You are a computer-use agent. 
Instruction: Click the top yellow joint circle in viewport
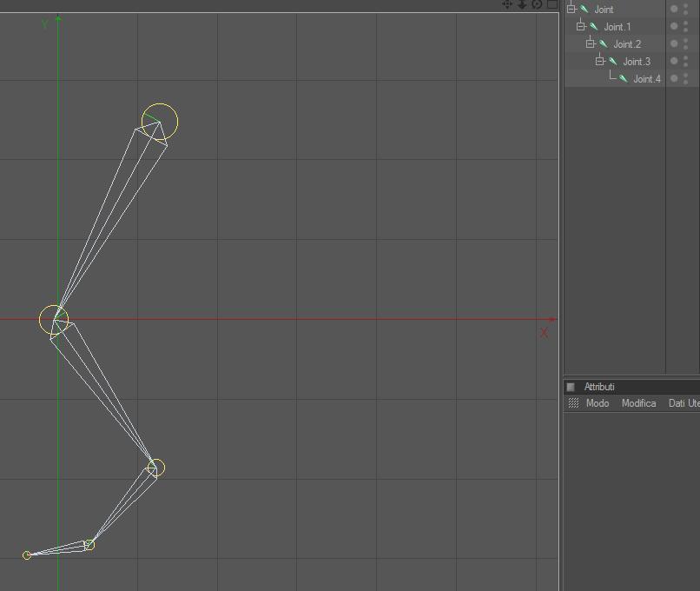160,122
